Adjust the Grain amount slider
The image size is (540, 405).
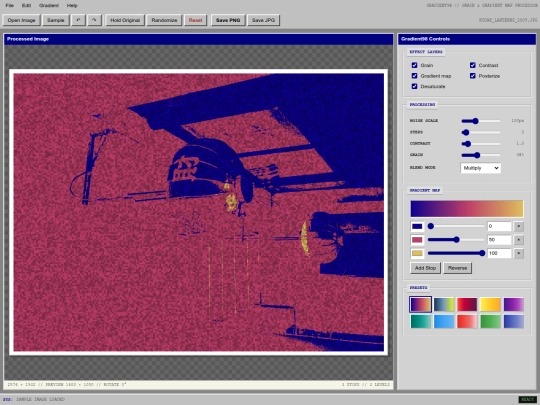coord(481,155)
